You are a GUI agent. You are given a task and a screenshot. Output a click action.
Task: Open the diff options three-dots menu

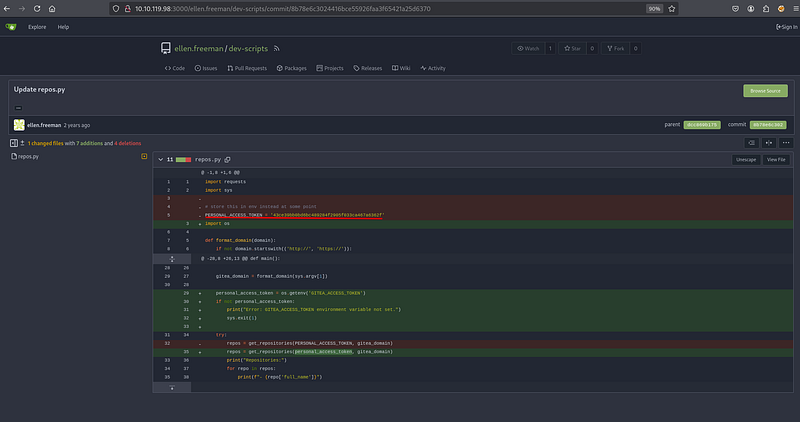pos(784,143)
